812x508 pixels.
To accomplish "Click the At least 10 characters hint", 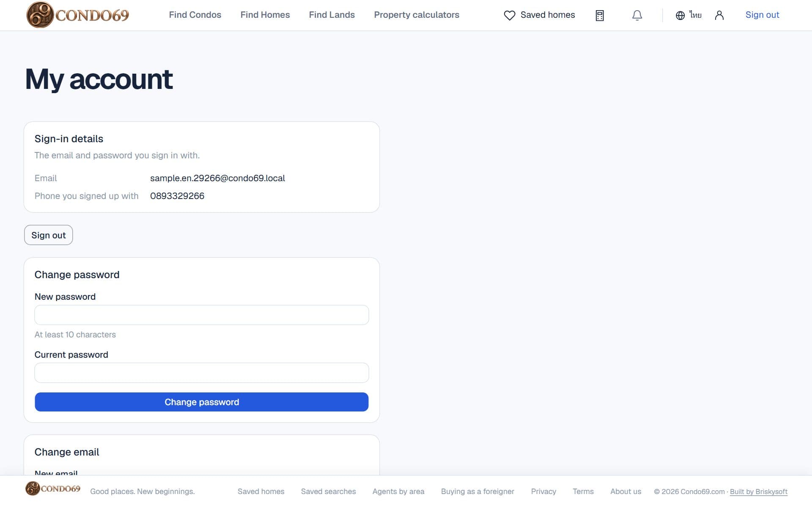I will [x=75, y=334].
